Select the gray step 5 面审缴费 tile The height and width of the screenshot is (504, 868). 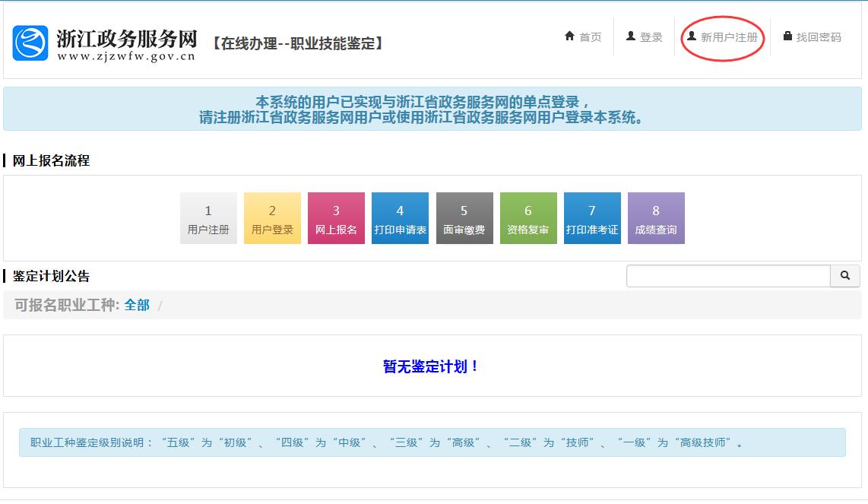pyautogui.click(x=464, y=218)
